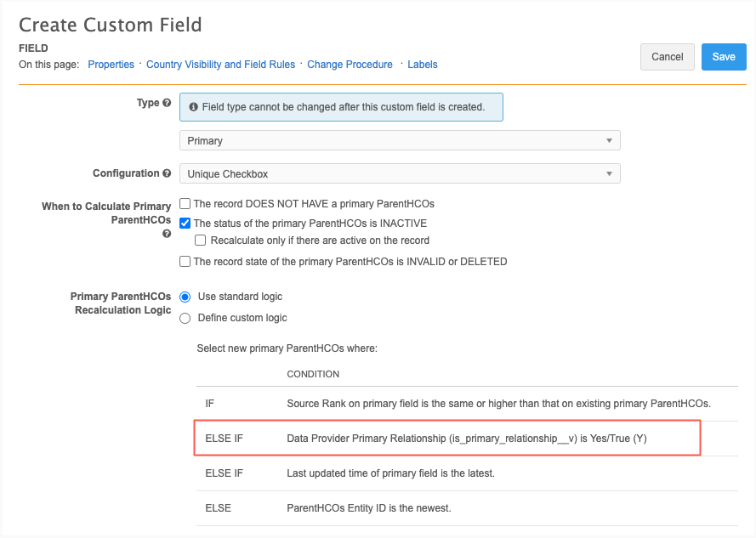Viewport: 756px width, 538px height.
Task: Select 'Use standard logic' radio button
Action: [x=185, y=297]
